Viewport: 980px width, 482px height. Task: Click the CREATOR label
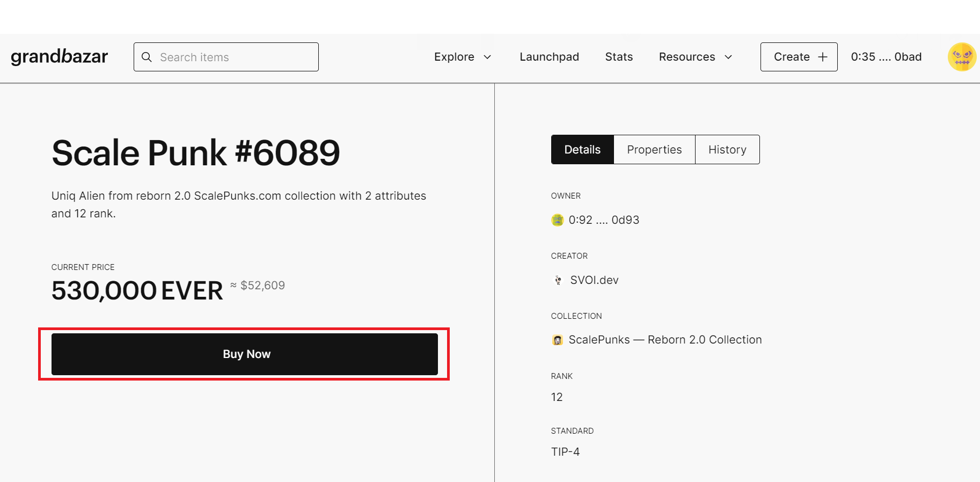(x=569, y=256)
